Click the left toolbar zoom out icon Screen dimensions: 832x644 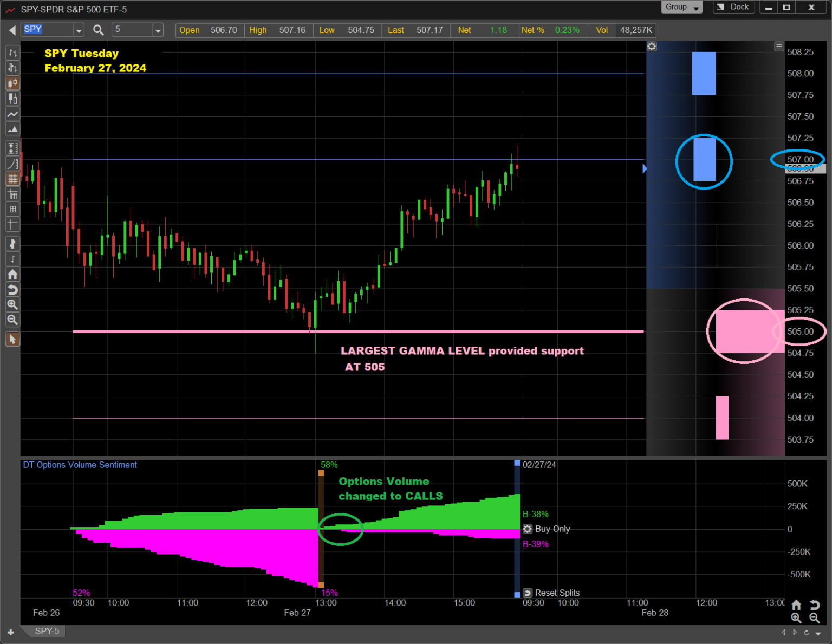tap(12, 320)
